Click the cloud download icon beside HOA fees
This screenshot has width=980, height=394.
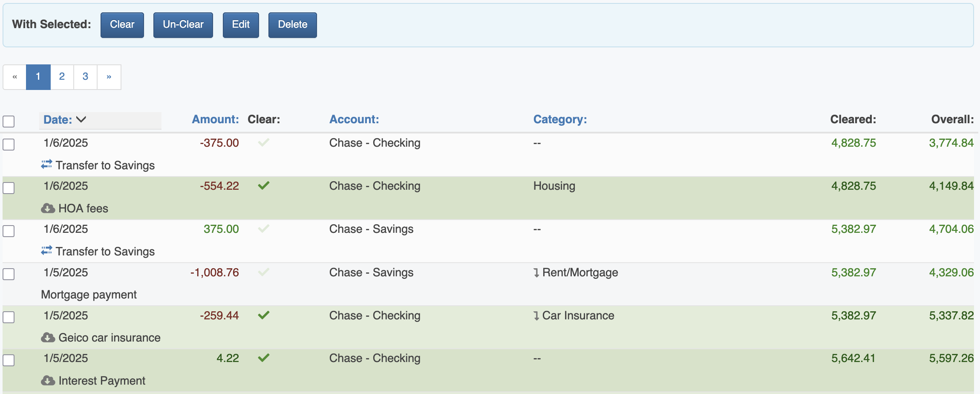48,209
